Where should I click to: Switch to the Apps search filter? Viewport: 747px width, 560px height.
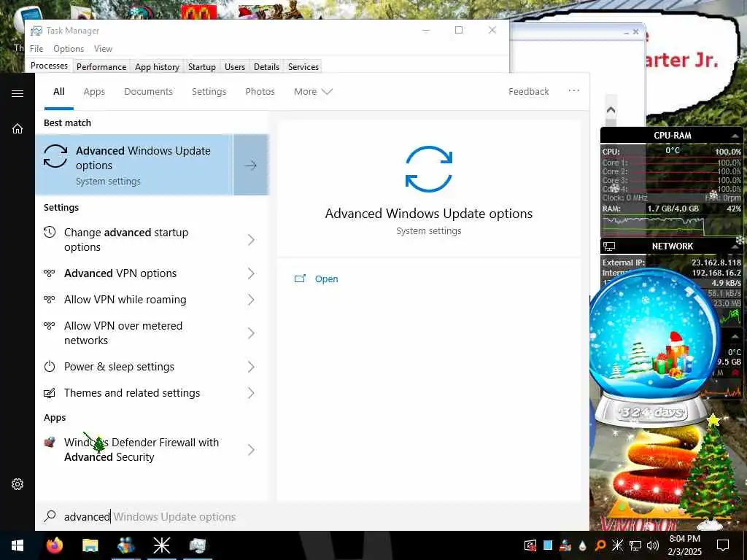(x=94, y=91)
